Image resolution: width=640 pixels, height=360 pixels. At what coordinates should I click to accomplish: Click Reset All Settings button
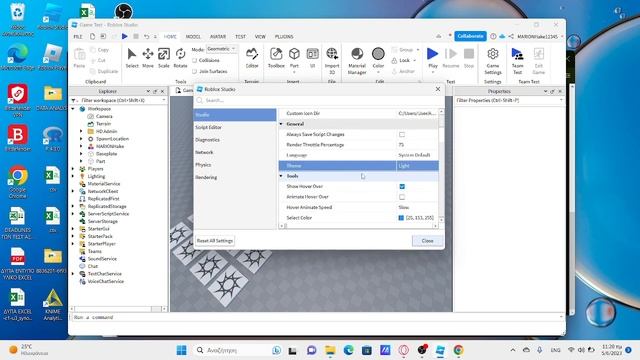(215, 241)
